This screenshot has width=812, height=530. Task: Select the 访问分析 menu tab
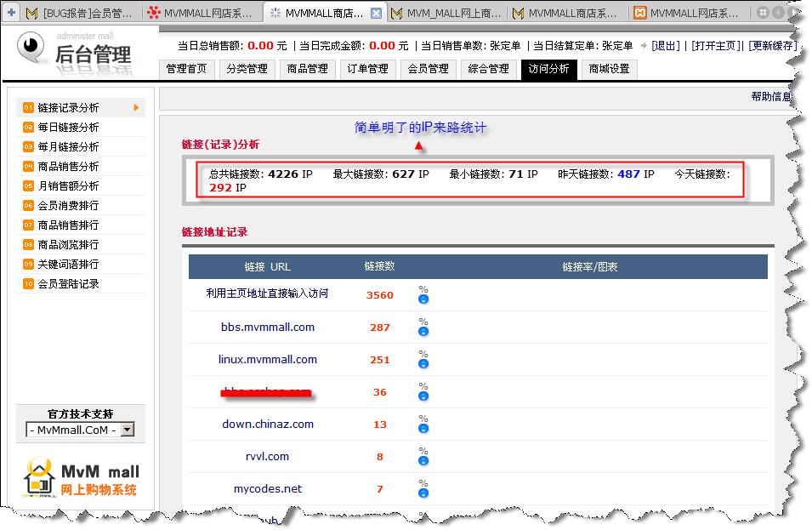click(549, 69)
